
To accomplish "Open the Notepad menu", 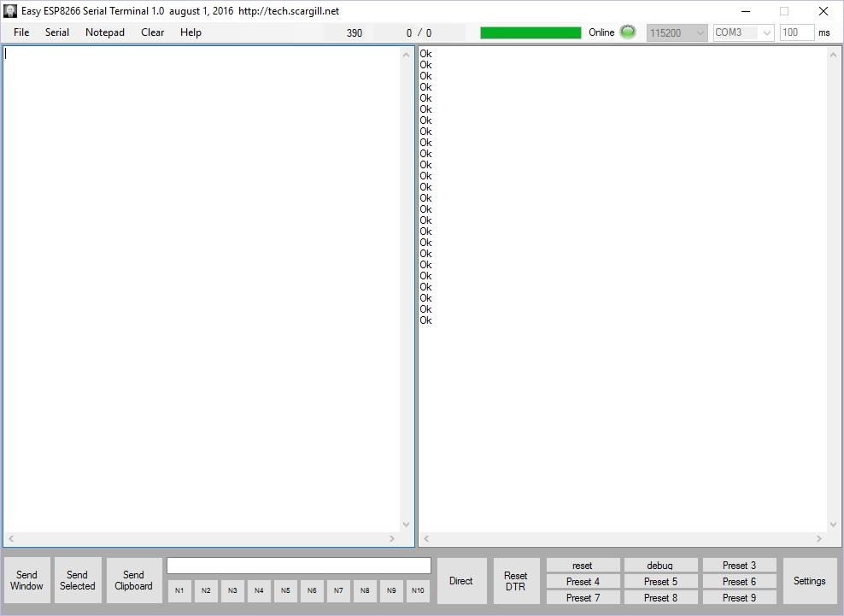I will [104, 32].
